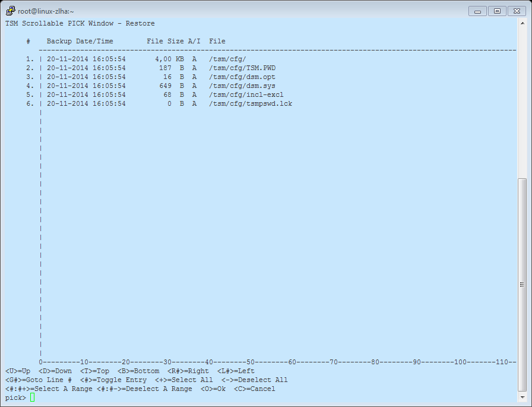Click the /tsm/cfg/dsm.sys file path
Screen dimensions: 532x407
[x=242, y=86]
